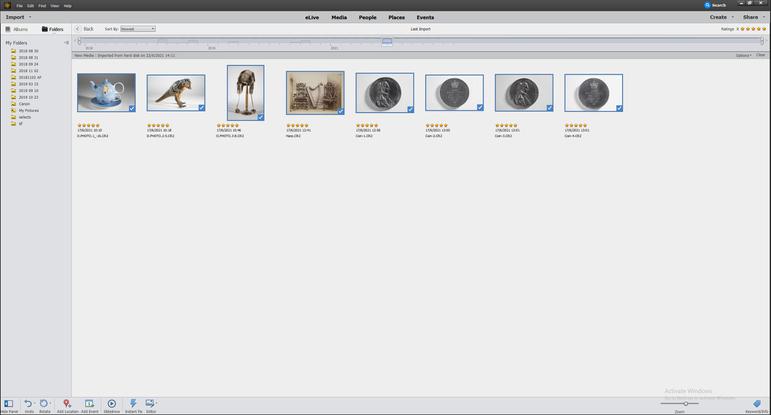Adjust the thumbnail Zoom slider
The height and width of the screenshot is (415, 771).
point(685,403)
